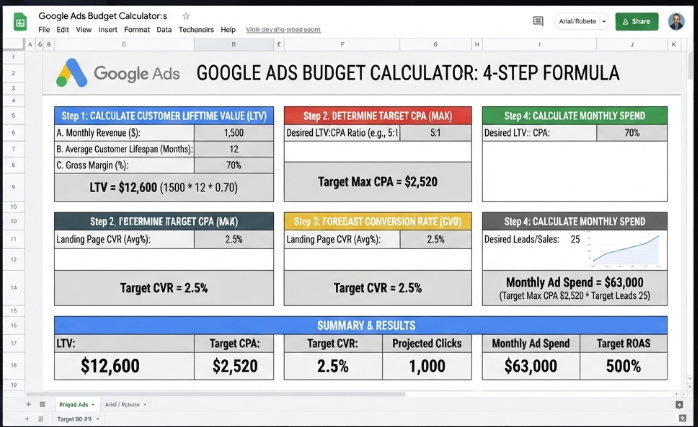This screenshot has width=698, height=427.
Task: Click the Google Ads logo image
Action: (118, 73)
